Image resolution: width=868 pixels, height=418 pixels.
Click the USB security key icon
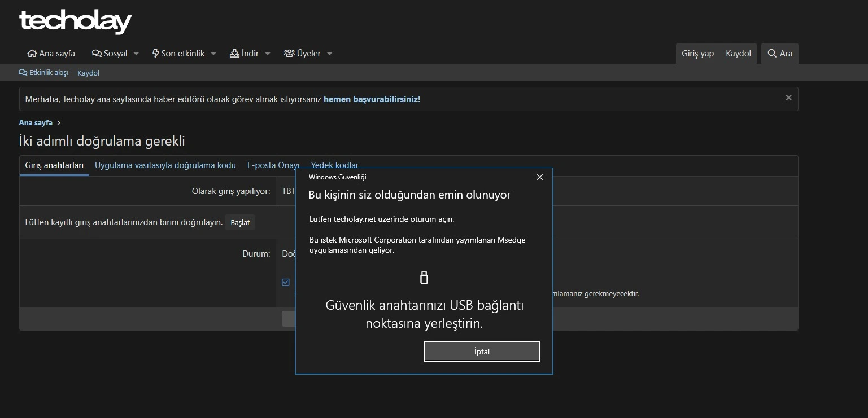[425, 278]
